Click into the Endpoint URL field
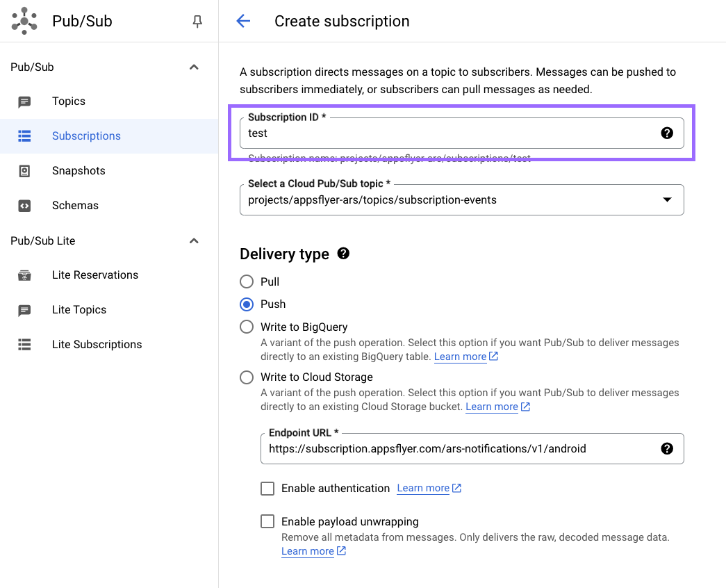The height and width of the screenshot is (588, 726). click(x=459, y=449)
